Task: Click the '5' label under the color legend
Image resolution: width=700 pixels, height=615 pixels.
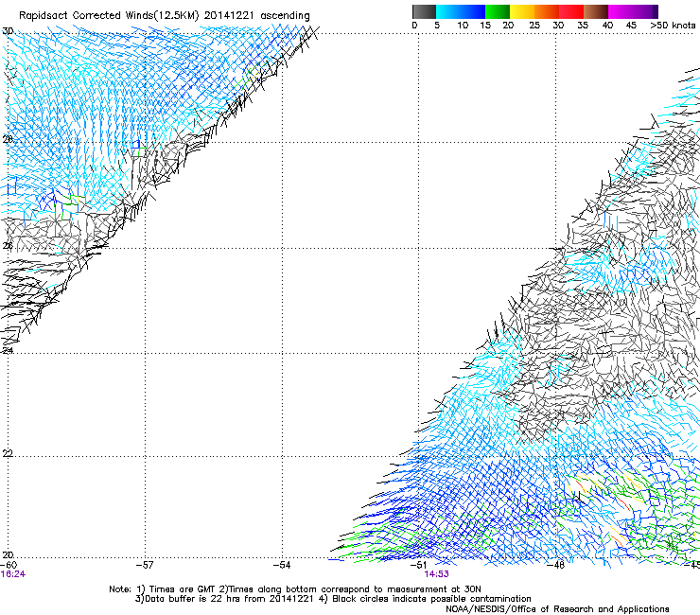Action: tap(437, 25)
